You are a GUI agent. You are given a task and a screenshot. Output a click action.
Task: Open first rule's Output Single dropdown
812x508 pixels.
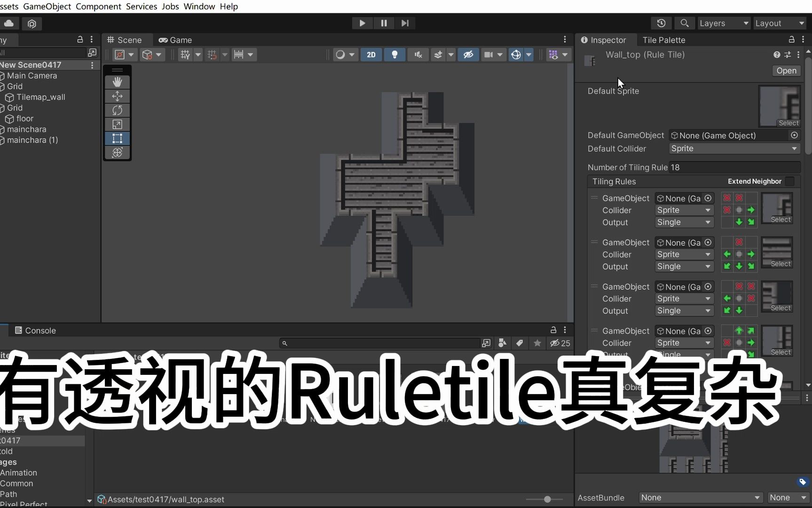(684, 222)
